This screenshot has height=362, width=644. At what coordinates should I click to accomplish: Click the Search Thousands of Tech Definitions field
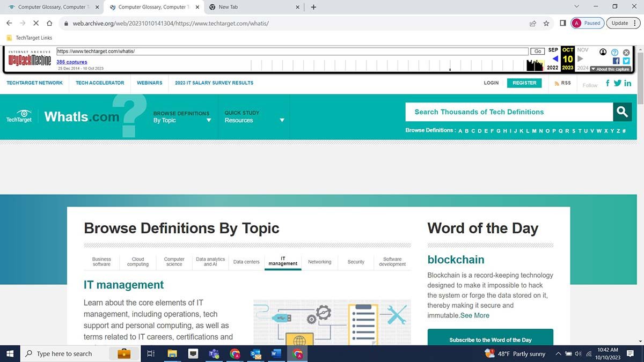[x=509, y=112]
